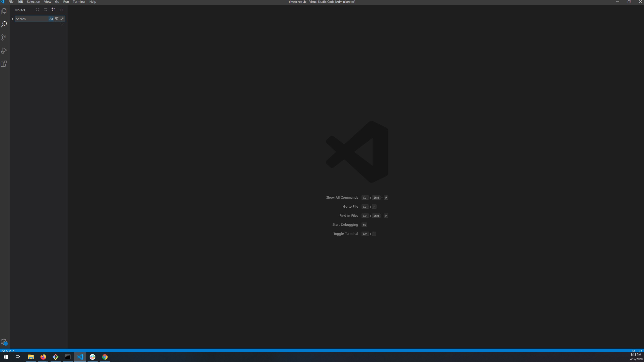644x362 pixels.
Task: Refresh the search results
Action: pos(37,10)
